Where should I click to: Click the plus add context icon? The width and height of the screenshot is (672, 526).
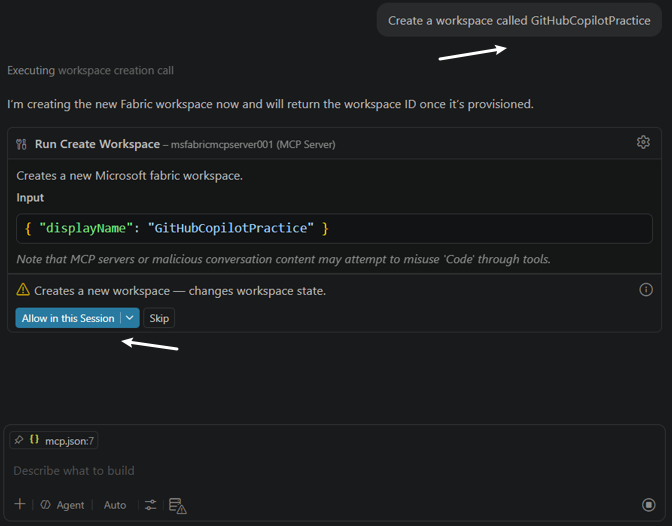pyautogui.click(x=20, y=504)
